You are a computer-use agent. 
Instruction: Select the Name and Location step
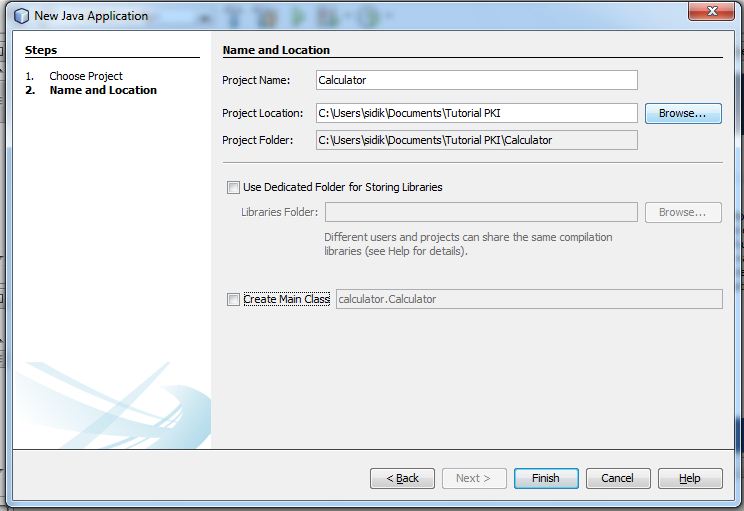103,90
